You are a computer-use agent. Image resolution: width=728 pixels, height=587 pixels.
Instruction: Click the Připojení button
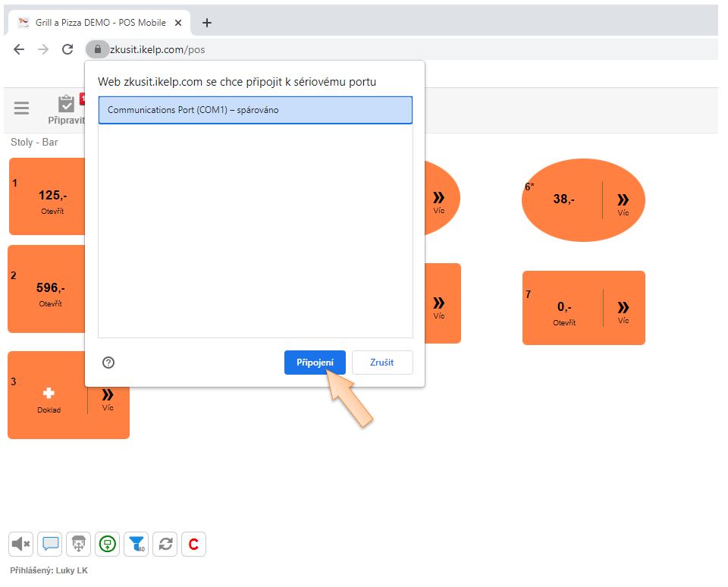[315, 363]
